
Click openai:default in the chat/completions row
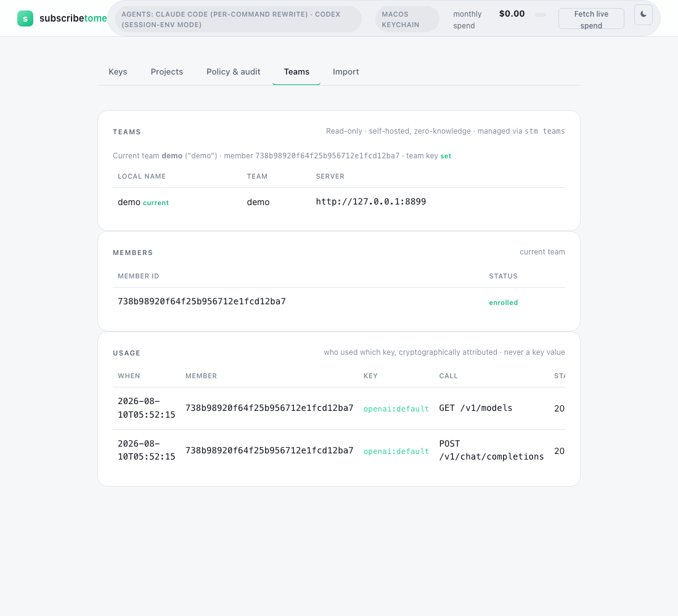(x=396, y=452)
